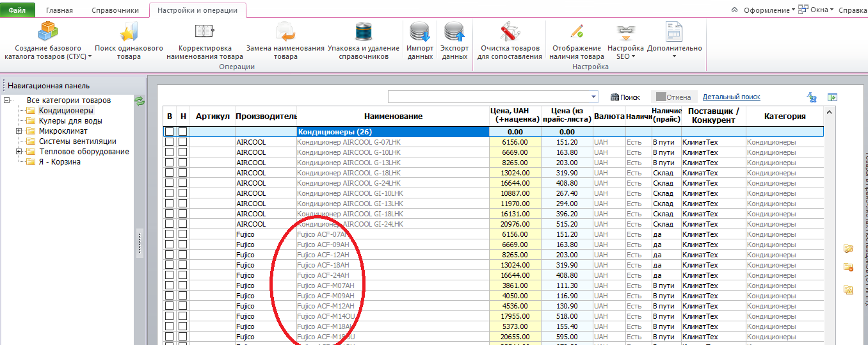
Task: Refresh category tree with green arrows icon
Action: 140,101
